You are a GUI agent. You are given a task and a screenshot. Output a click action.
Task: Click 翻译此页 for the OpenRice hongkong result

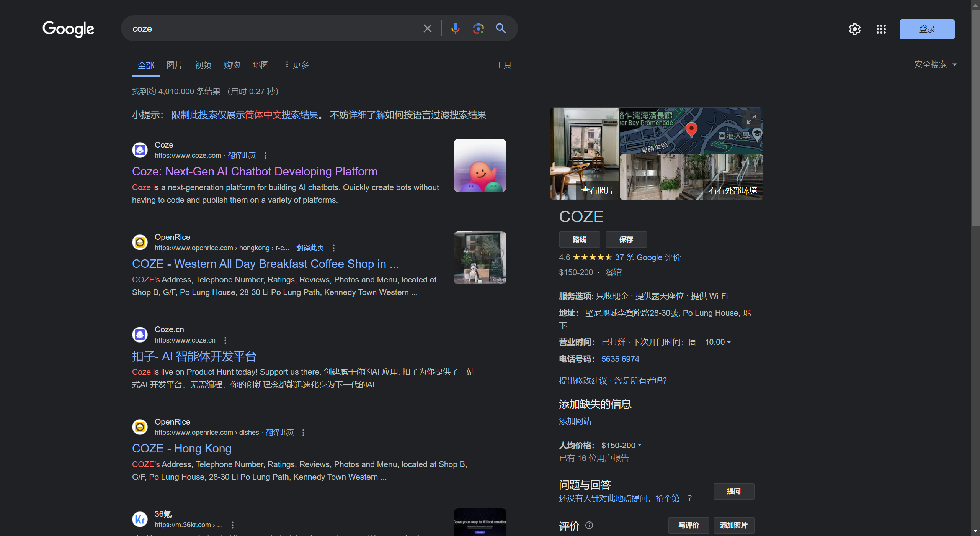coord(310,248)
